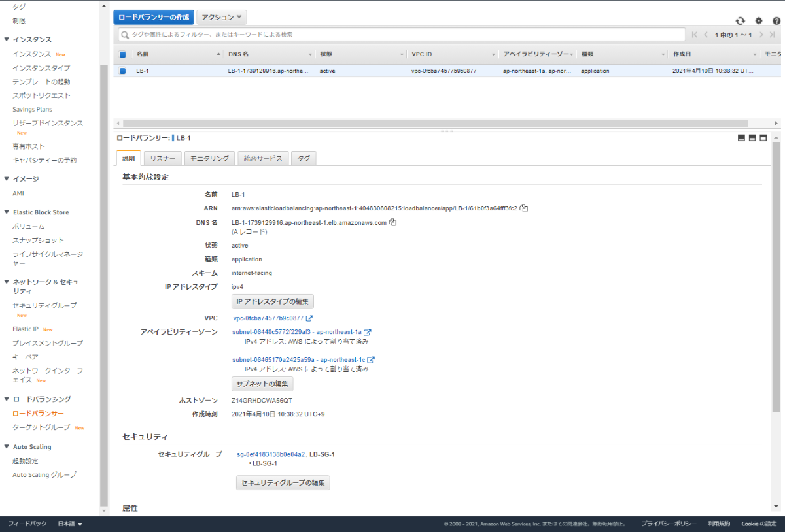This screenshot has width=785, height=532.
Task: Click the detail pane vertical scrollbar
Action: tap(776, 276)
